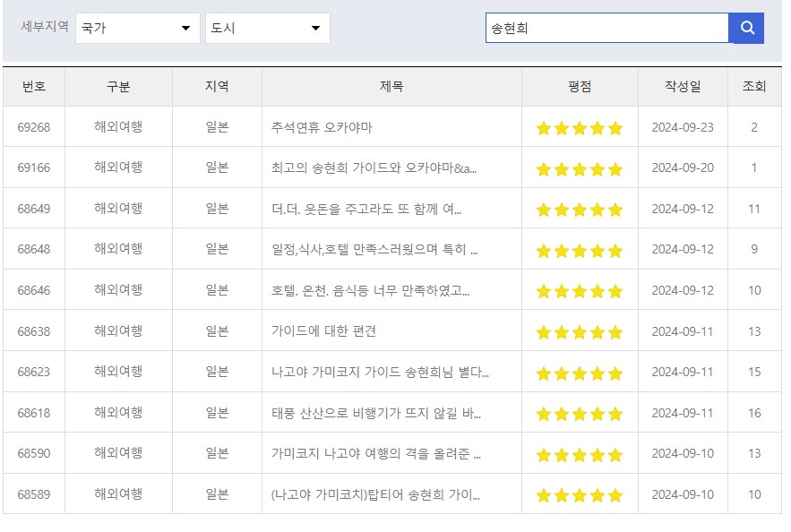Click the 지역 column header
The width and height of the screenshot is (791, 532).
217,87
